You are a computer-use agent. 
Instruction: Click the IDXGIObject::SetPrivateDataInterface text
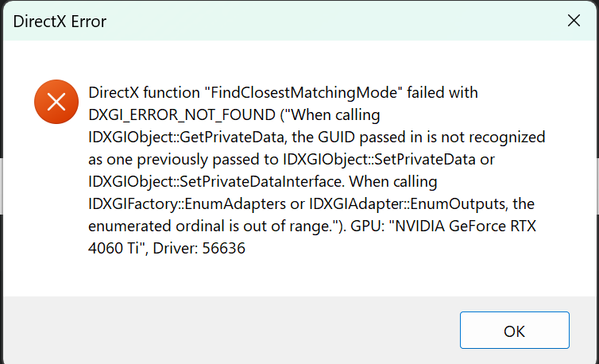[217, 181]
